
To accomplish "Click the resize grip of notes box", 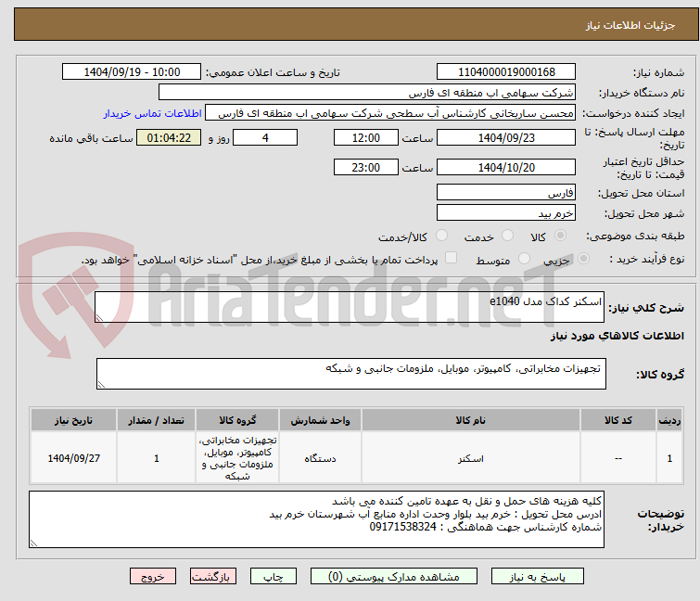I will [33, 543].
